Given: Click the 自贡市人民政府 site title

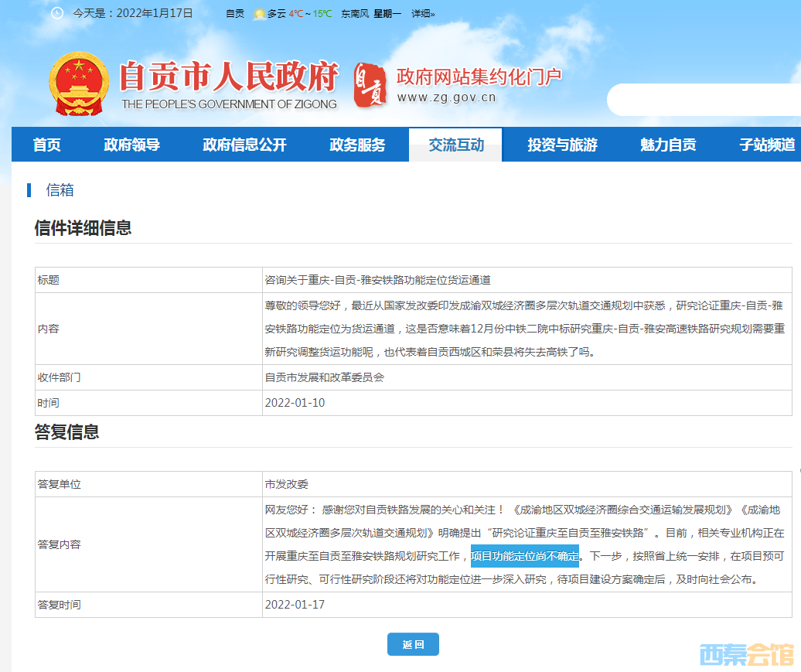Looking at the screenshot, I should pos(229,77).
